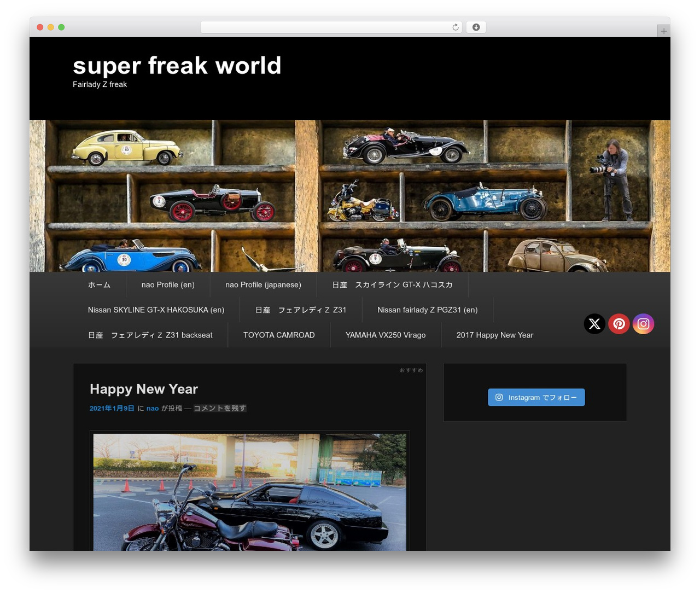Open 日産 フェアレディ Z Z31 backseat page
Image resolution: width=700 pixels, height=593 pixels.
click(x=150, y=335)
